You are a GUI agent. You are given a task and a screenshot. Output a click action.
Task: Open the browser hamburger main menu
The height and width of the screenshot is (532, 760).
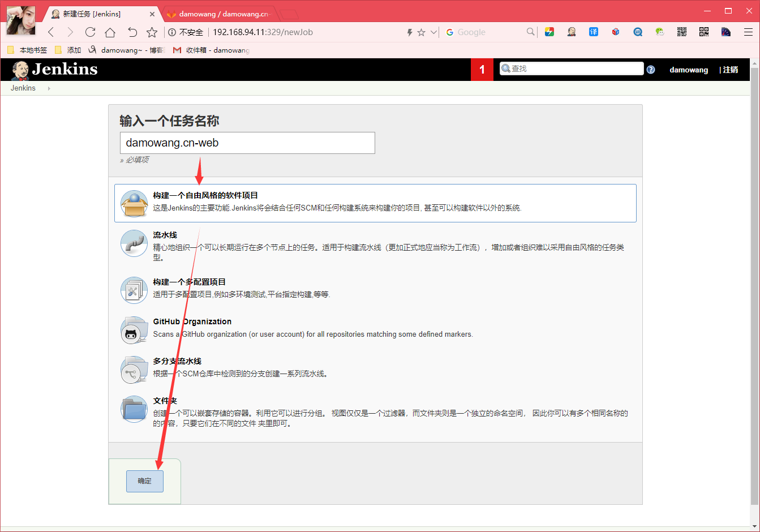coord(748,32)
